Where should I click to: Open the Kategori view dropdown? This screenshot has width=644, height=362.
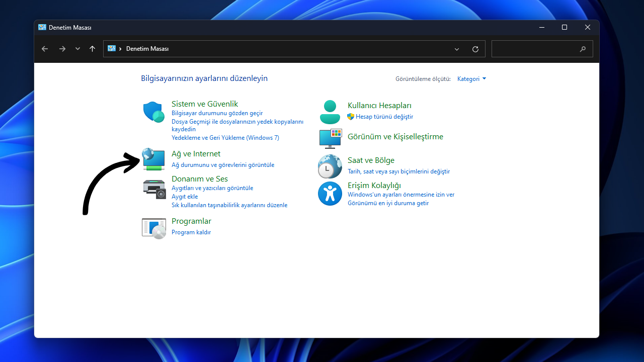coord(471,79)
